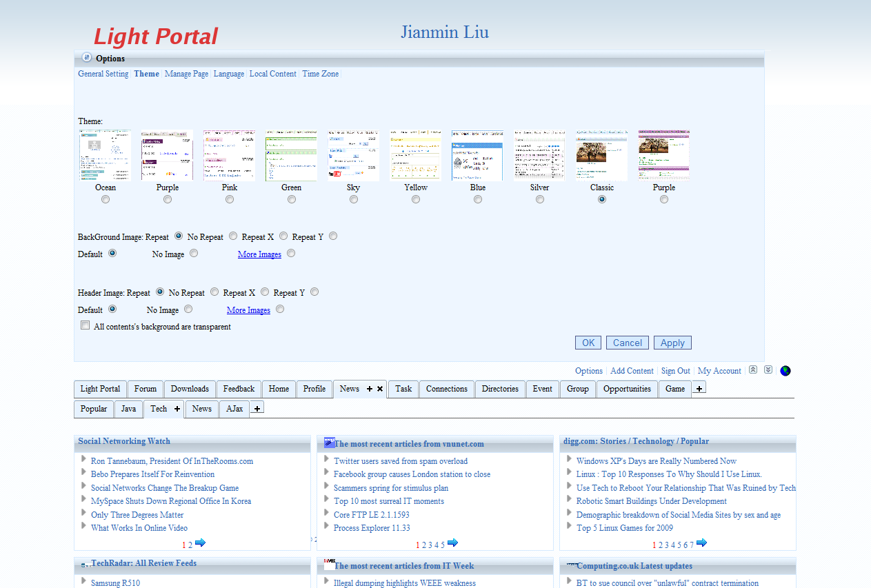This screenshot has height=588, width=871.
Task: Click the Options panel header icon
Action: (87, 58)
